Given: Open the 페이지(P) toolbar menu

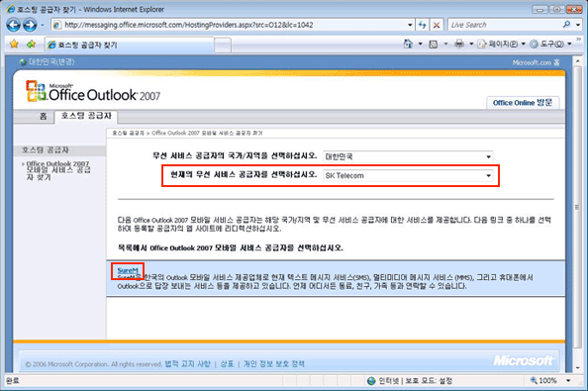Looking at the screenshot, I should [x=501, y=44].
